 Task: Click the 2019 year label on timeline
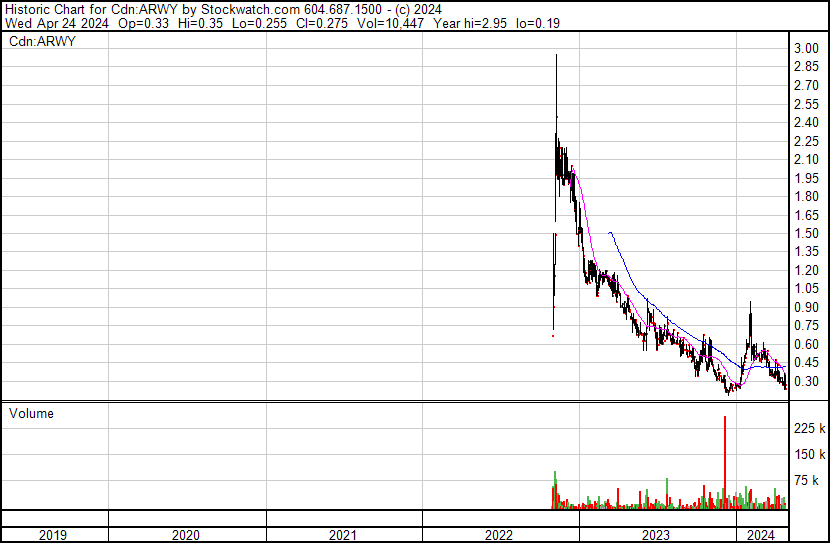click(x=53, y=535)
